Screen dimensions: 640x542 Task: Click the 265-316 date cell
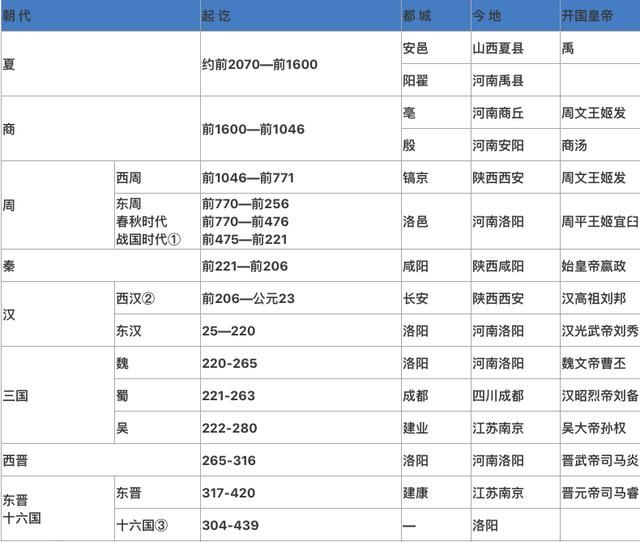point(301,460)
